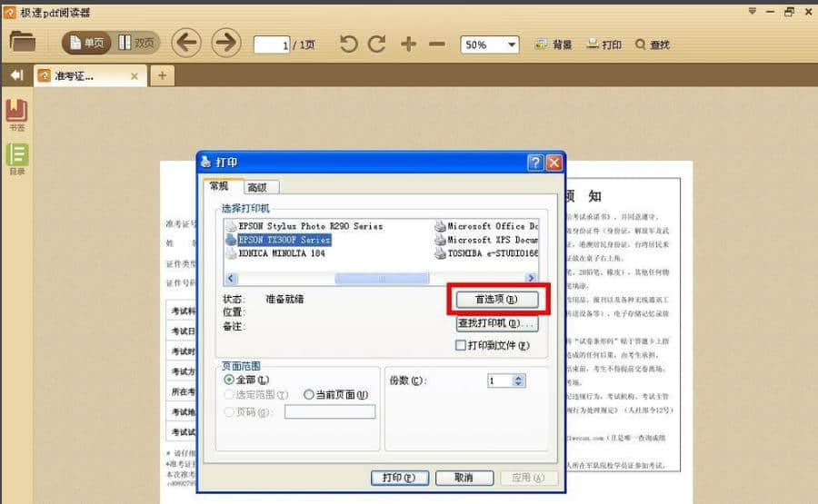Image resolution: width=818 pixels, height=504 pixels.
Task: Add new tab with plus button
Action: [162, 75]
